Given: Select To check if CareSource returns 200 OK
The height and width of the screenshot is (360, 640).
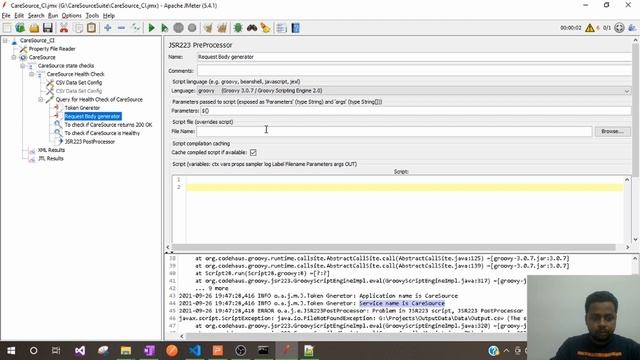Looking at the screenshot, I should pyautogui.click(x=108, y=125).
